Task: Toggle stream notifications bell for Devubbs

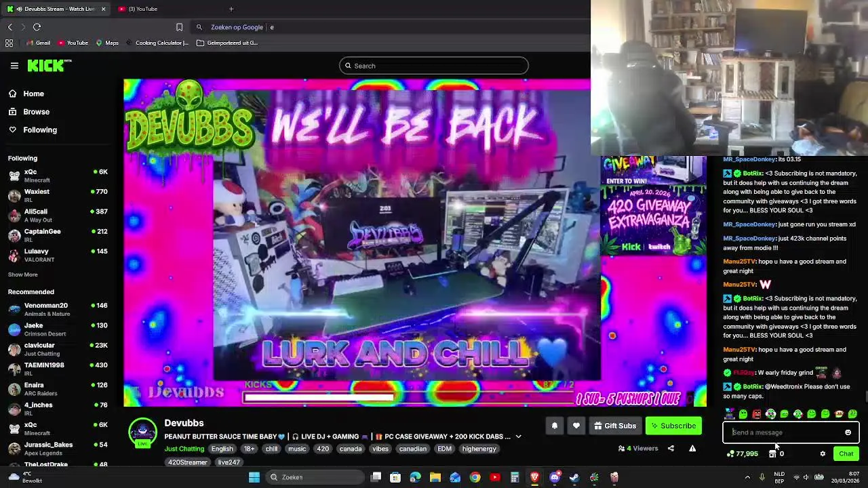Action: tap(554, 426)
